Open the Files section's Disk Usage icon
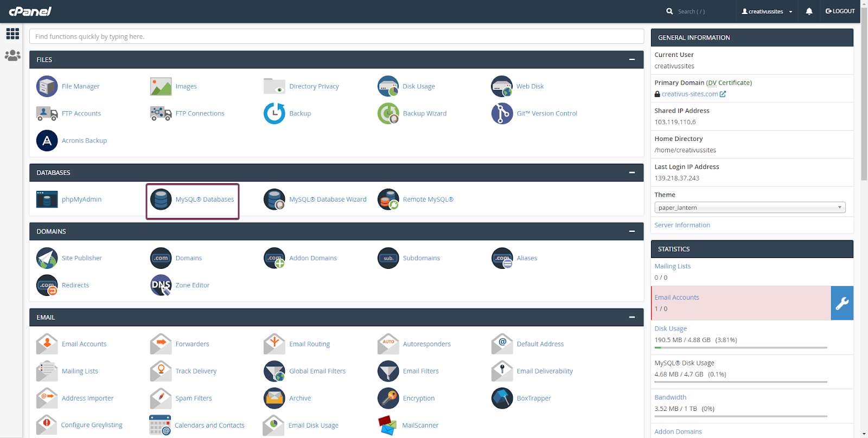This screenshot has width=868, height=438. [388, 86]
